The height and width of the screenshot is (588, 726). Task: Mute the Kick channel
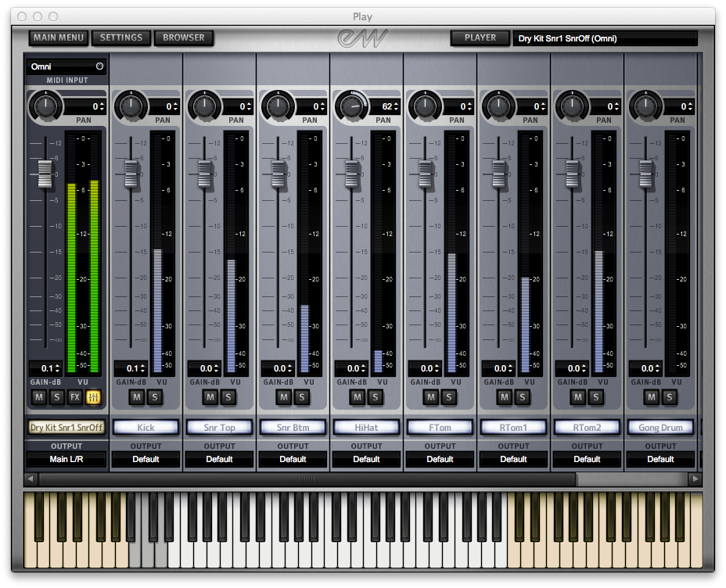pyautogui.click(x=137, y=397)
